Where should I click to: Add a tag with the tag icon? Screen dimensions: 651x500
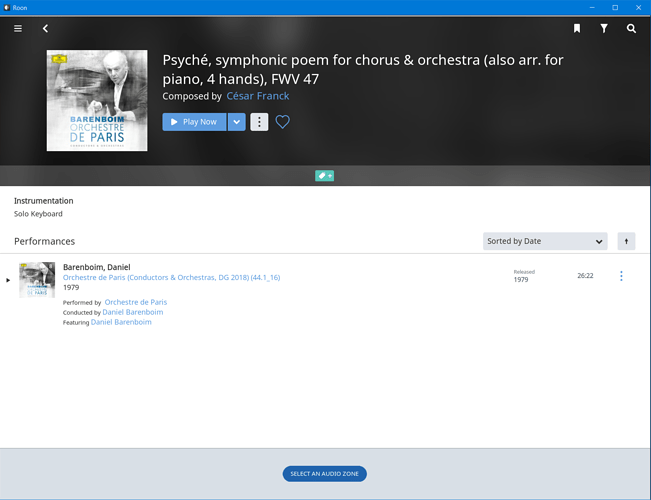point(324,176)
